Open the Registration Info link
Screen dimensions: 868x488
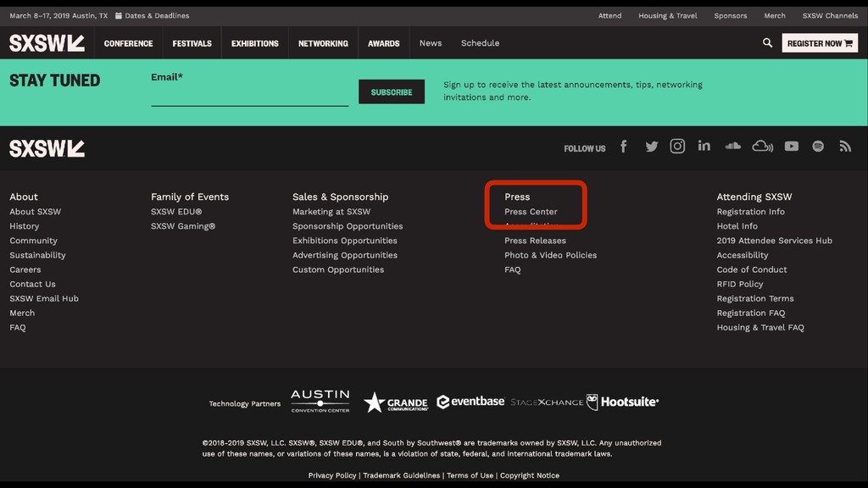point(751,211)
